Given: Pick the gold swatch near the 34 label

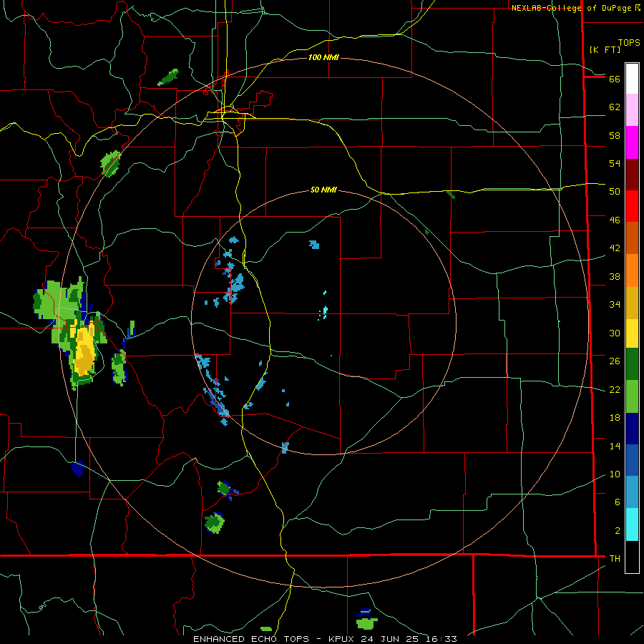Looking at the screenshot, I should (632, 303).
